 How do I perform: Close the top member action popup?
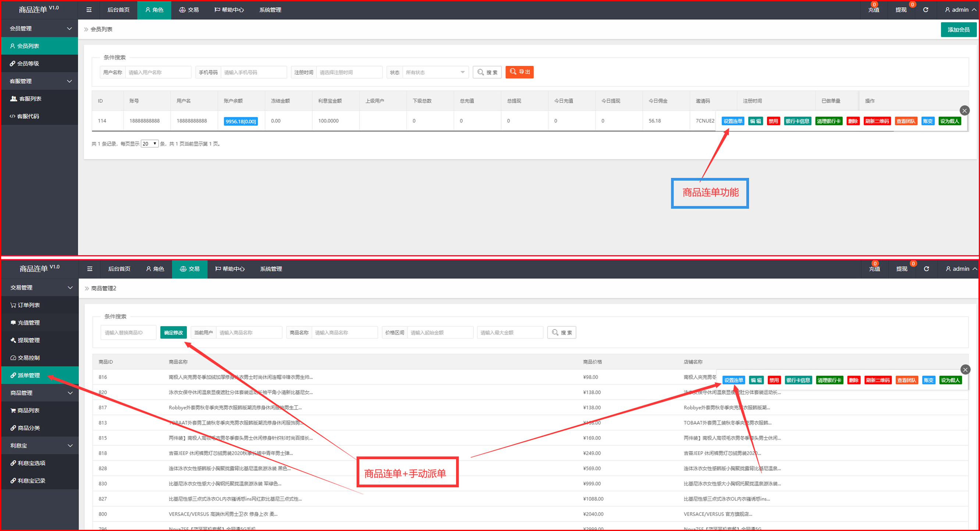tap(964, 111)
